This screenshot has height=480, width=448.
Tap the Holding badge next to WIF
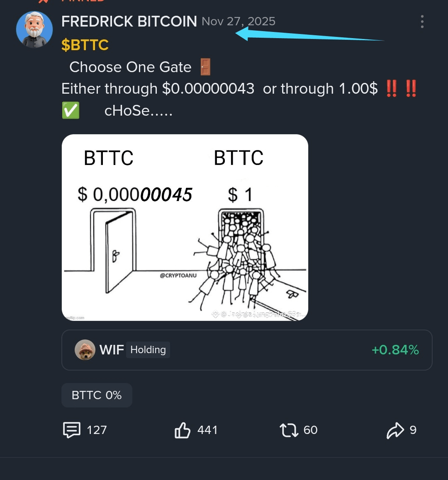[x=148, y=349]
